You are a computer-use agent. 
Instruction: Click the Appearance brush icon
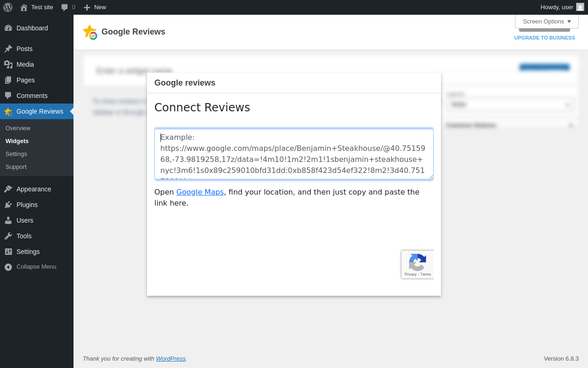(8, 189)
